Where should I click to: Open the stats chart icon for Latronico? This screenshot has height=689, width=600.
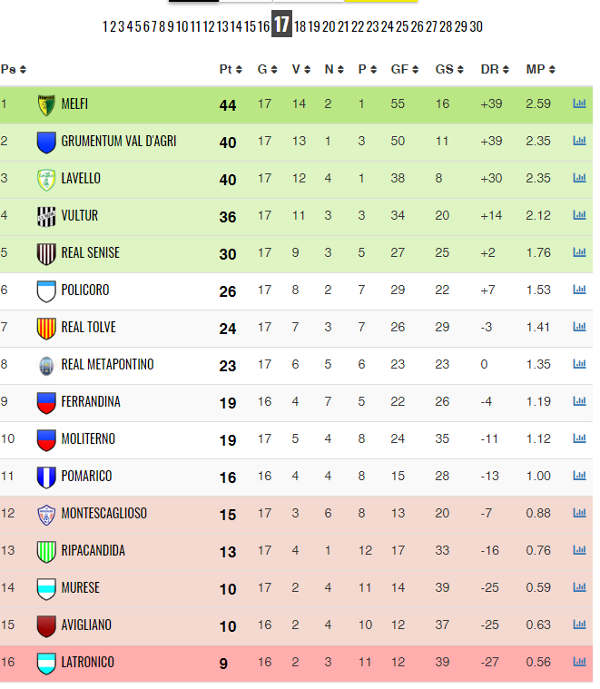tap(579, 662)
